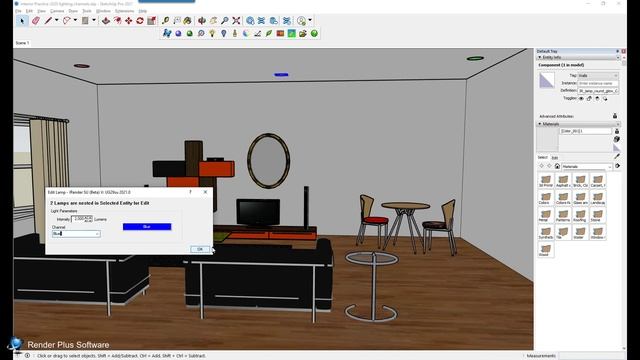Viewport: 640px width, 360px height.
Task: Switch to the Edit tab in Materials
Action: pos(555,158)
